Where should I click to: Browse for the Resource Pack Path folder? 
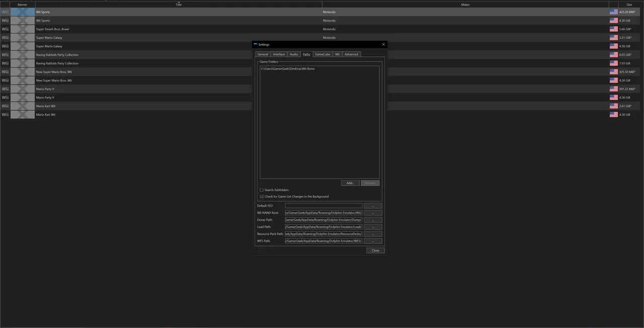[373, 234]
